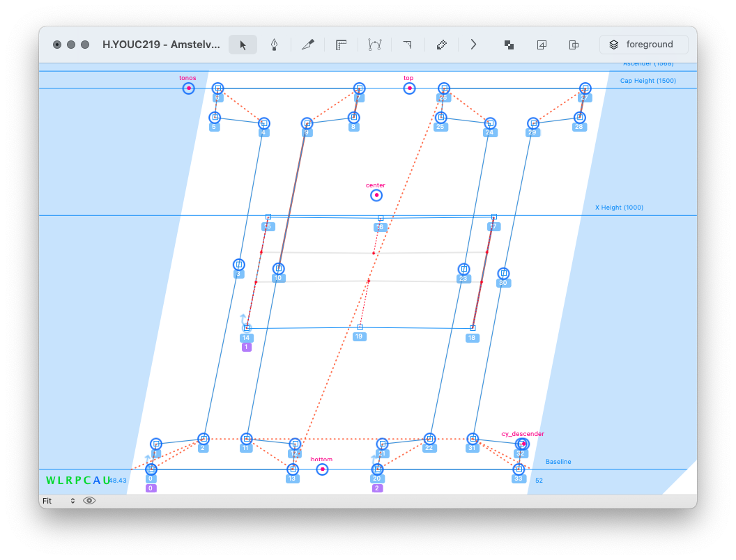736x560 pixels.
Task: Choose the Knife slice tool
Action: pos(307,45)
